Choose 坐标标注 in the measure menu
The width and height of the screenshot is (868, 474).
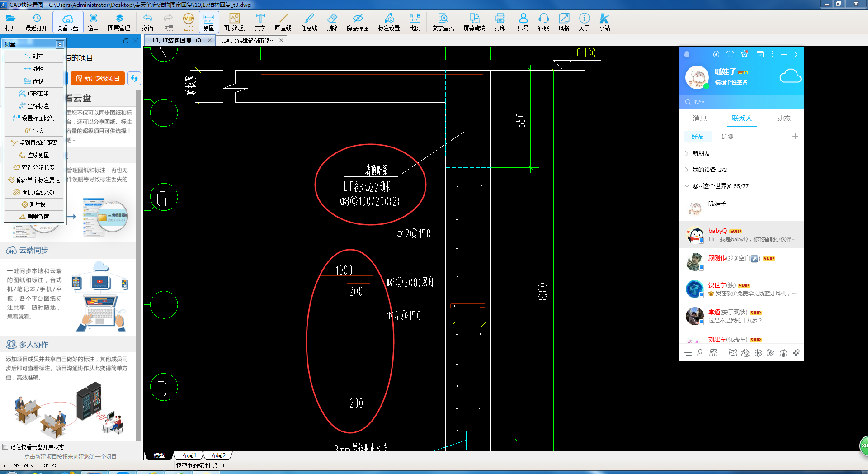tap(34, 106)
